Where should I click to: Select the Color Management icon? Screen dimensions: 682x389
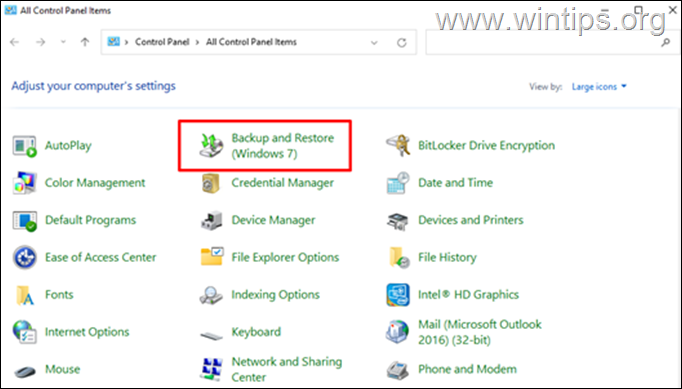pos(24,183)
